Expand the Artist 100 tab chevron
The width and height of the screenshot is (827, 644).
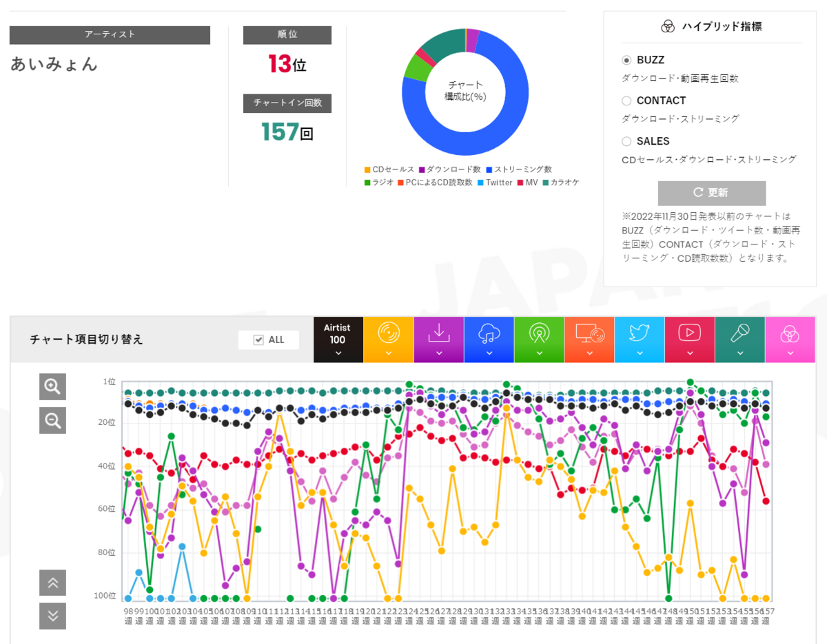point(338,353)
